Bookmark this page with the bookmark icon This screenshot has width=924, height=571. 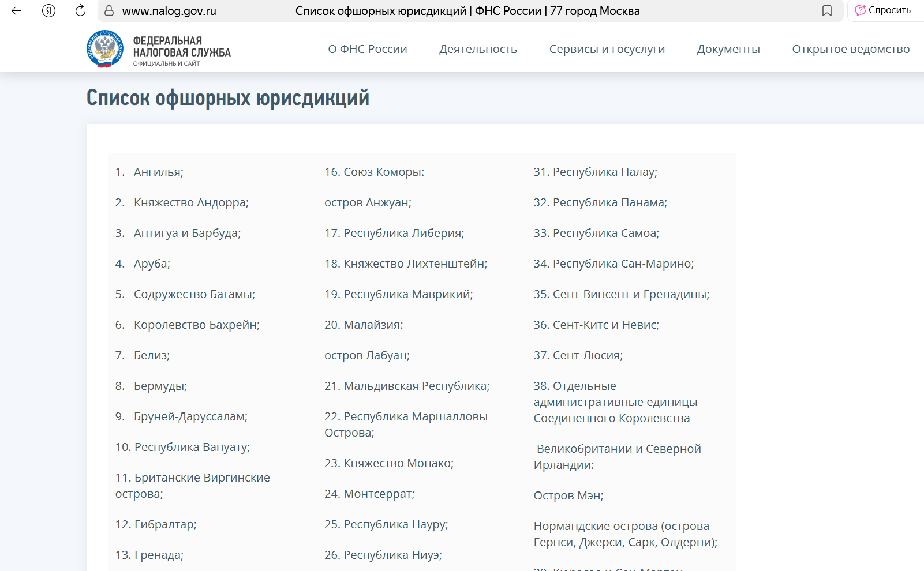point(828,10)
